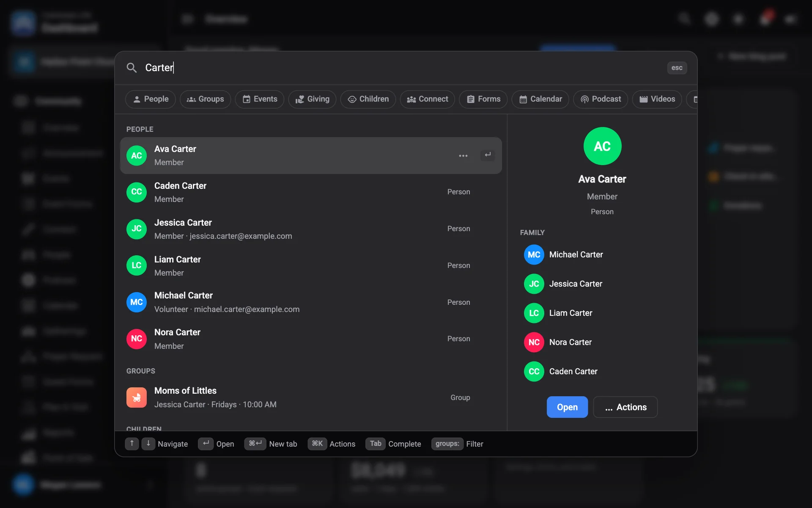Click the ⌘K Actions shortcut hint

(332, 444)
